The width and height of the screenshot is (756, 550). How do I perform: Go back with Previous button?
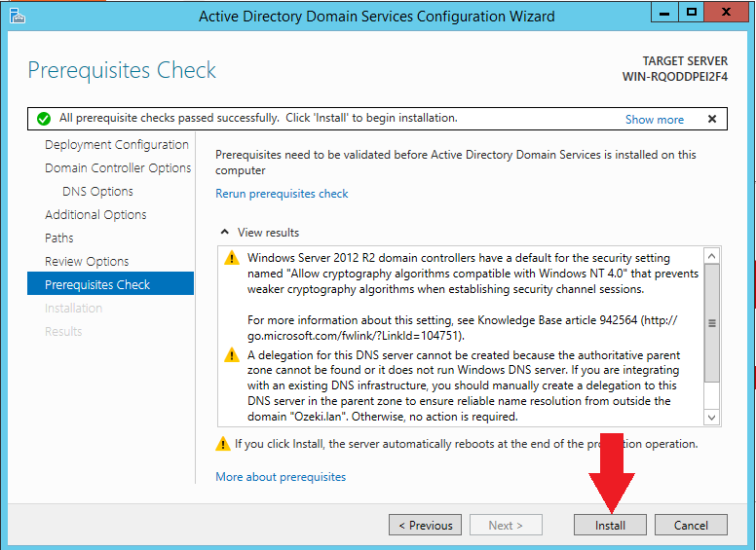click(425, 525)
